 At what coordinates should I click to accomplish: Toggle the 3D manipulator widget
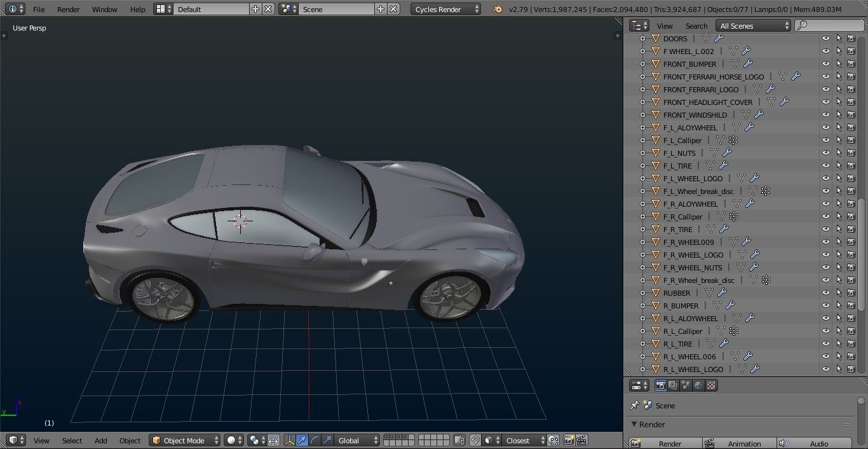[x=290, y=440]
